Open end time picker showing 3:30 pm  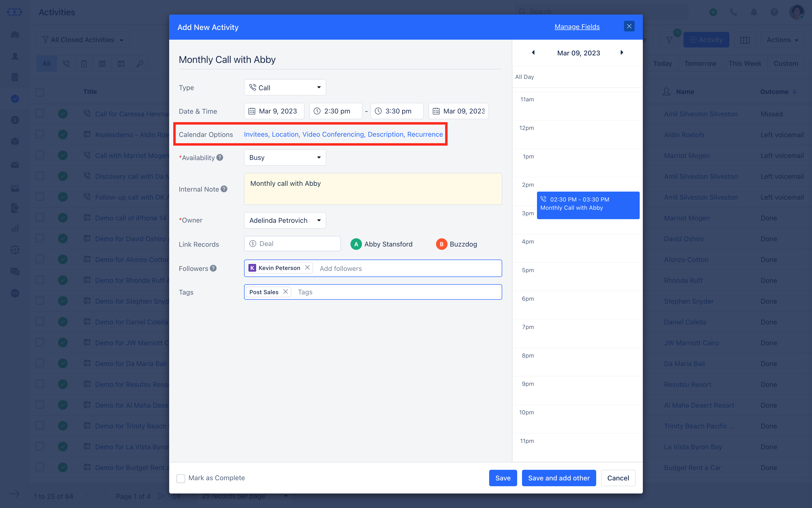[x=397, y=111]
